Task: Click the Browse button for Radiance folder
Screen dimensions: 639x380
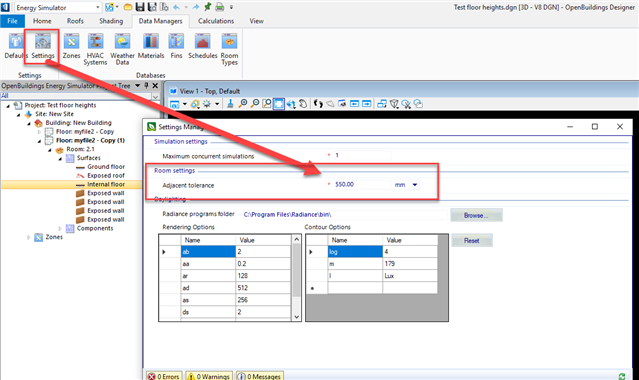Action: coord(476,215)
